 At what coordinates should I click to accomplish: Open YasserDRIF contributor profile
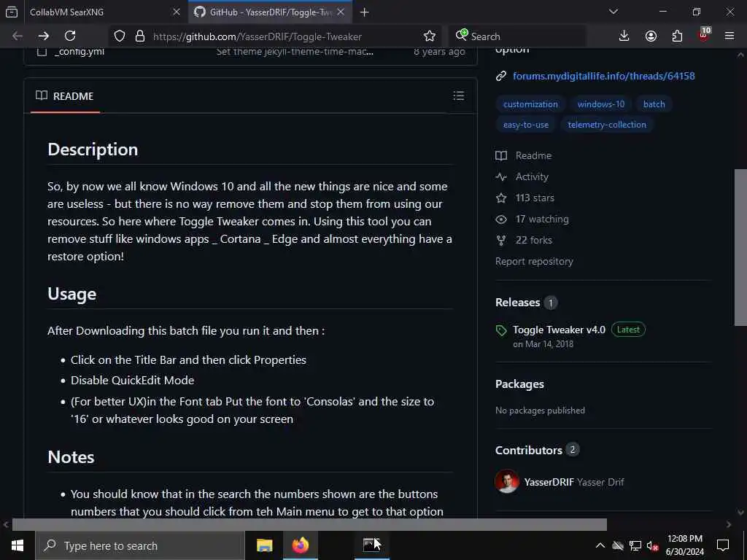click(549, 482)
